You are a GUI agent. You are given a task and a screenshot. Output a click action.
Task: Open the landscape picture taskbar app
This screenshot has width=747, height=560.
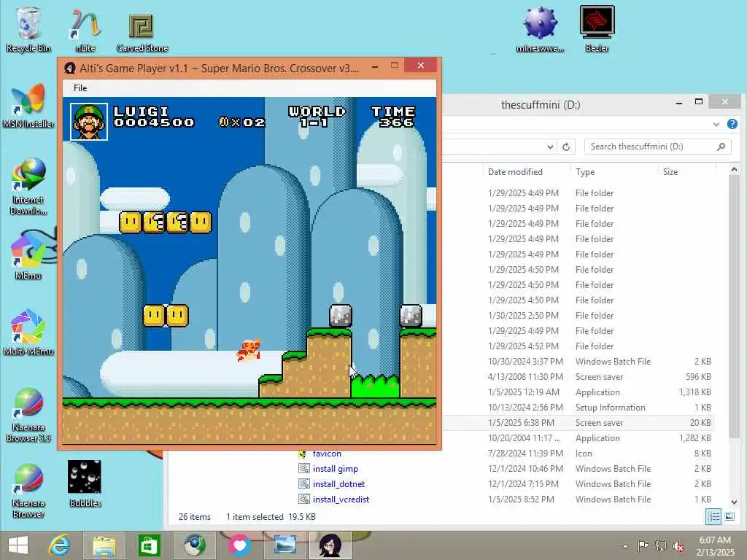tap(285, 545)
